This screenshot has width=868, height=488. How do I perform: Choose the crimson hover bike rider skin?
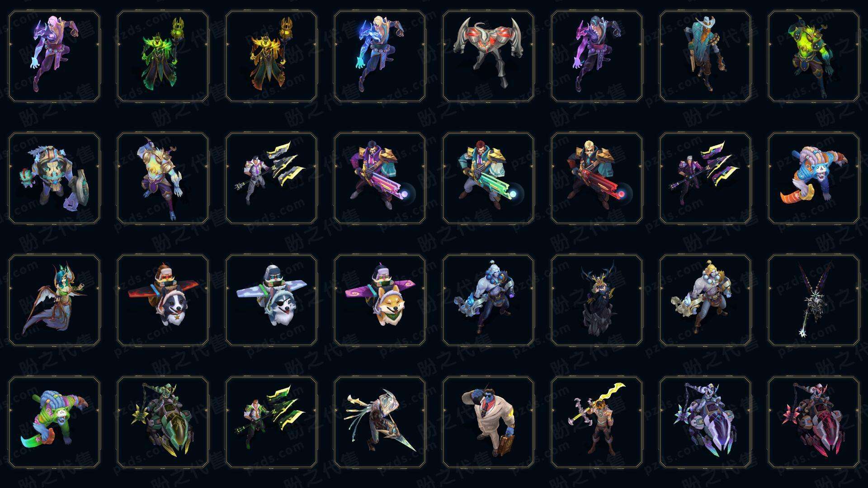814,422
